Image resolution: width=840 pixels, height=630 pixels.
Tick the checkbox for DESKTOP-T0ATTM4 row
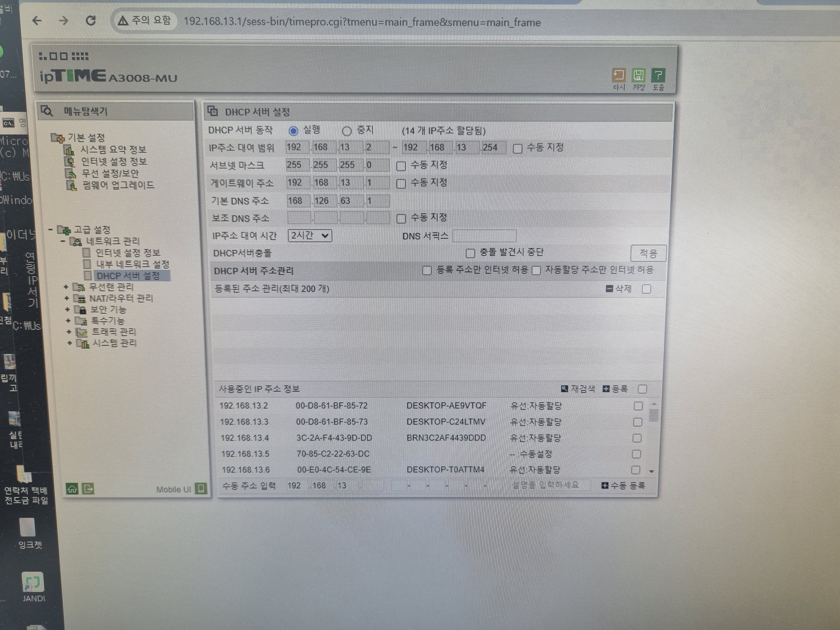[635, 470]
